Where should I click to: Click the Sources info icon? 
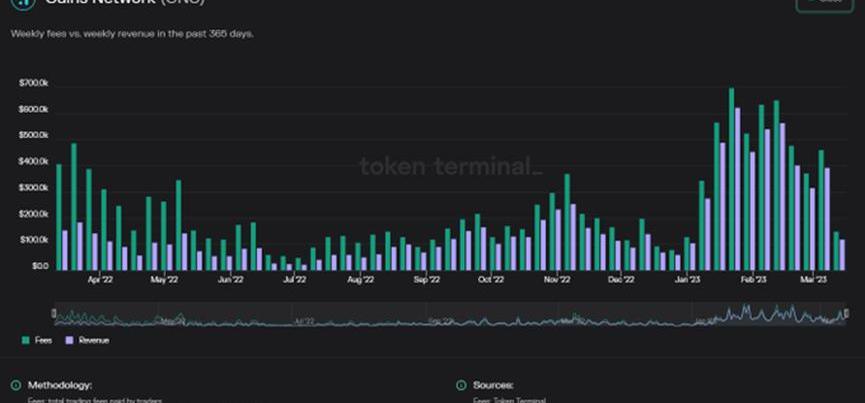[461, 385]
